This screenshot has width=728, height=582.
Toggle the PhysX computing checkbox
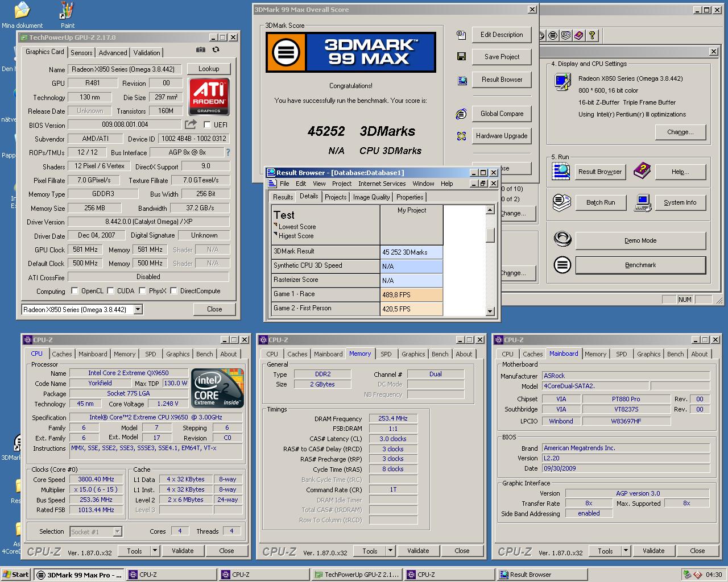[142, 291]
